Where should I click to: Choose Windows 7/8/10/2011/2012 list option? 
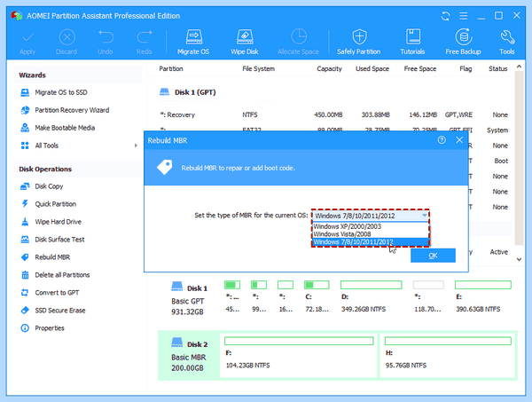tap(371, 242)
